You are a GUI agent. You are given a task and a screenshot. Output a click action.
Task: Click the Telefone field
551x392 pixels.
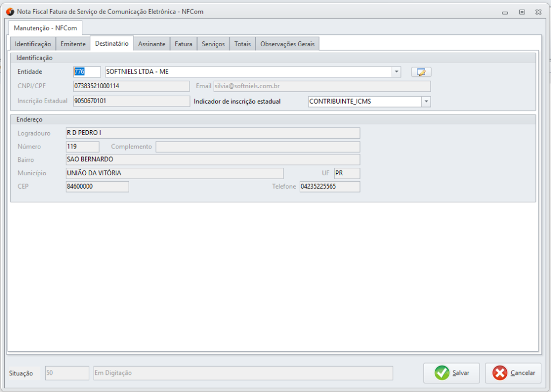click(329, 187)
